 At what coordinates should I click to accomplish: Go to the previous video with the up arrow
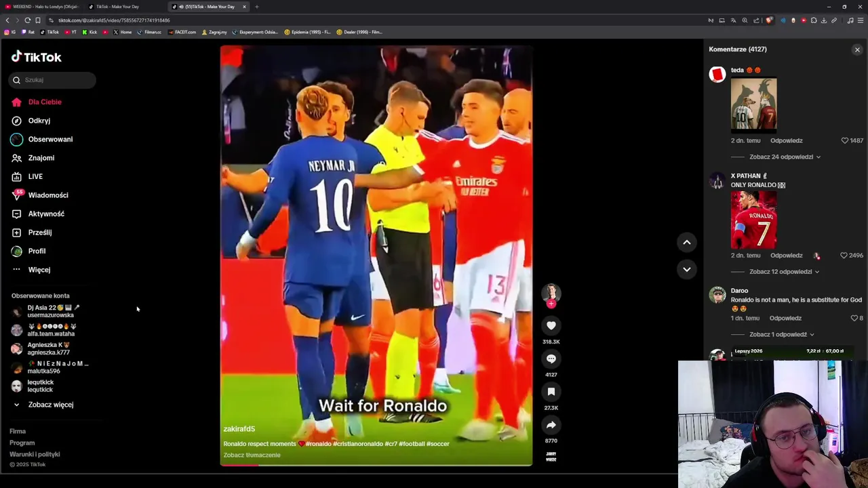pos(686,242)
